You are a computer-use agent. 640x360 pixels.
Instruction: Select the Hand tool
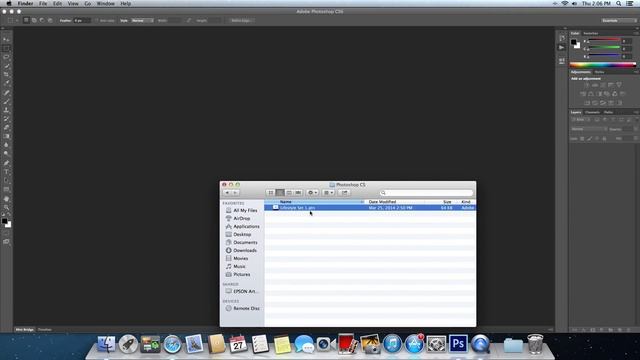(x=6, y=199)
